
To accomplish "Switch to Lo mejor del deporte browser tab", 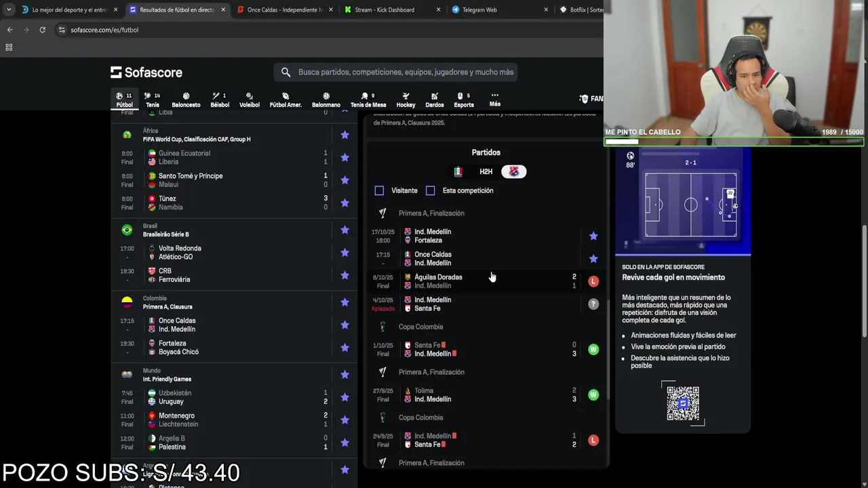I will point(68,9).
